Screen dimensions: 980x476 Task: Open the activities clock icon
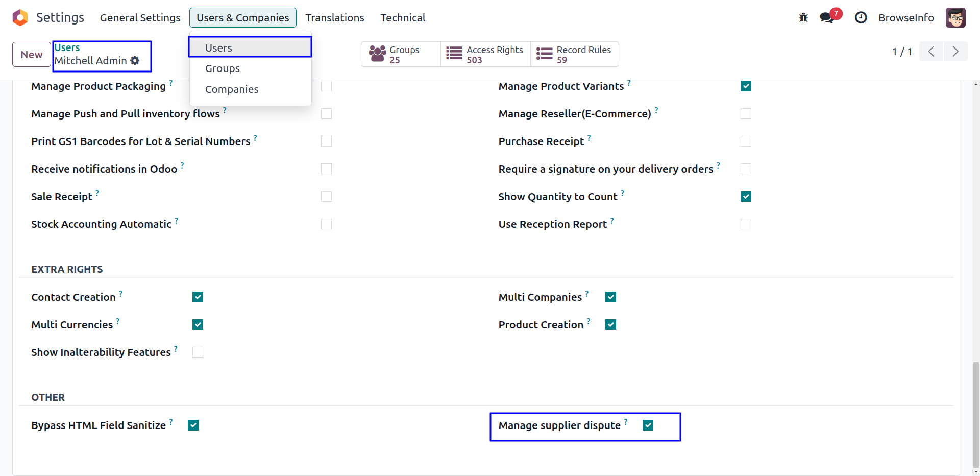coord(861,18)
